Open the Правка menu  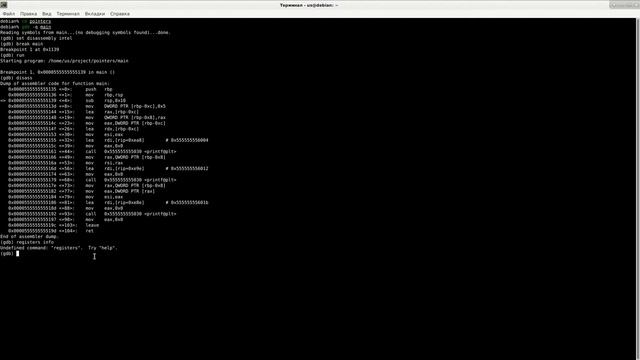point(29,14)
